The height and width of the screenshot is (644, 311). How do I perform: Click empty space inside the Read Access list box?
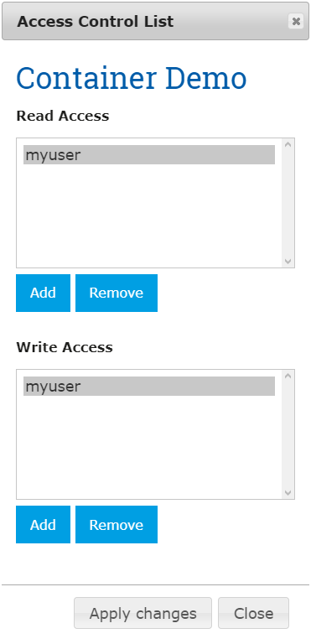pyautogui.click(x=149, y=216)
